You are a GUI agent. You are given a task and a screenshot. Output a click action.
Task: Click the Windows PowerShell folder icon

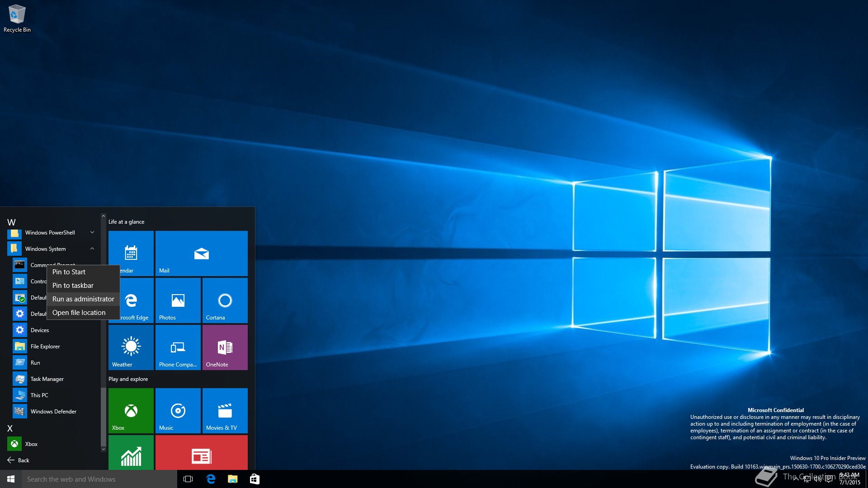(14, 234)
